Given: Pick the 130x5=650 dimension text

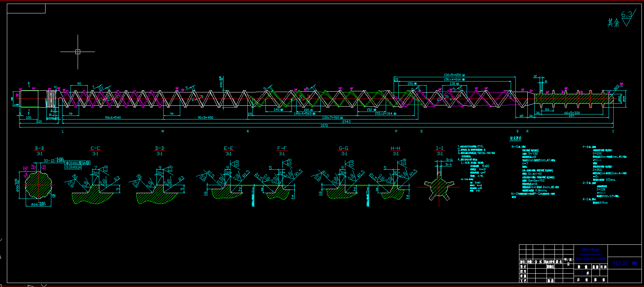Looking at the screenshot, I should pos(454,75).
